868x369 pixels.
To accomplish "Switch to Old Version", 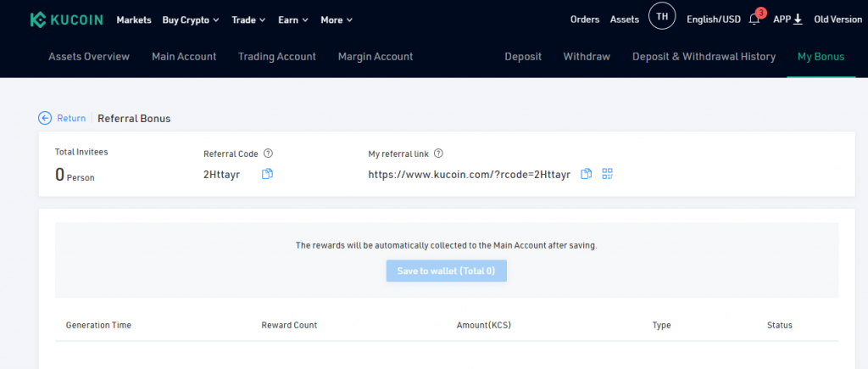I will pos(838,20).
